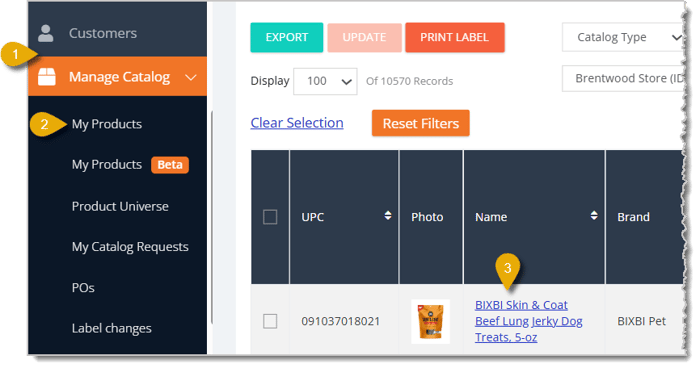
Task: Sort by the Name column arrows
Action: (x=594, y=216)
